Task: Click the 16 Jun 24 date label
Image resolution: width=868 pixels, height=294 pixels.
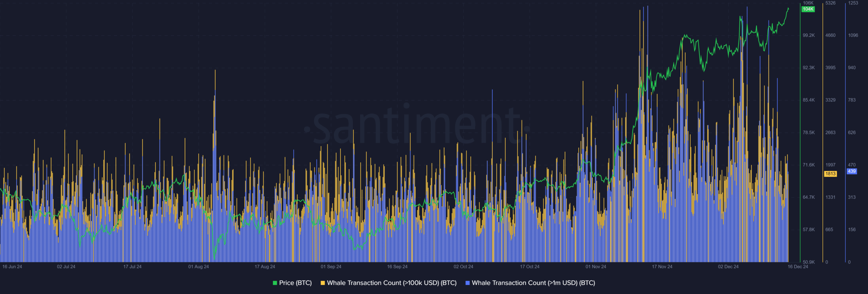Action: coord(12,267)
